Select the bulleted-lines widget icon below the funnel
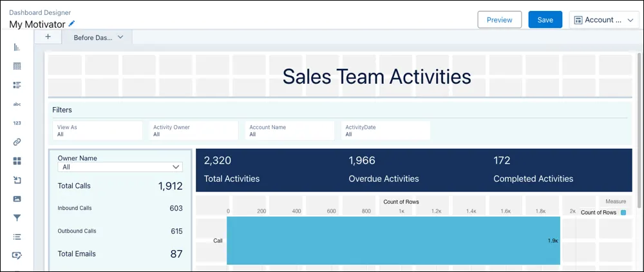Viewport: 644px width, 272px height. click(x=17, y=237)
